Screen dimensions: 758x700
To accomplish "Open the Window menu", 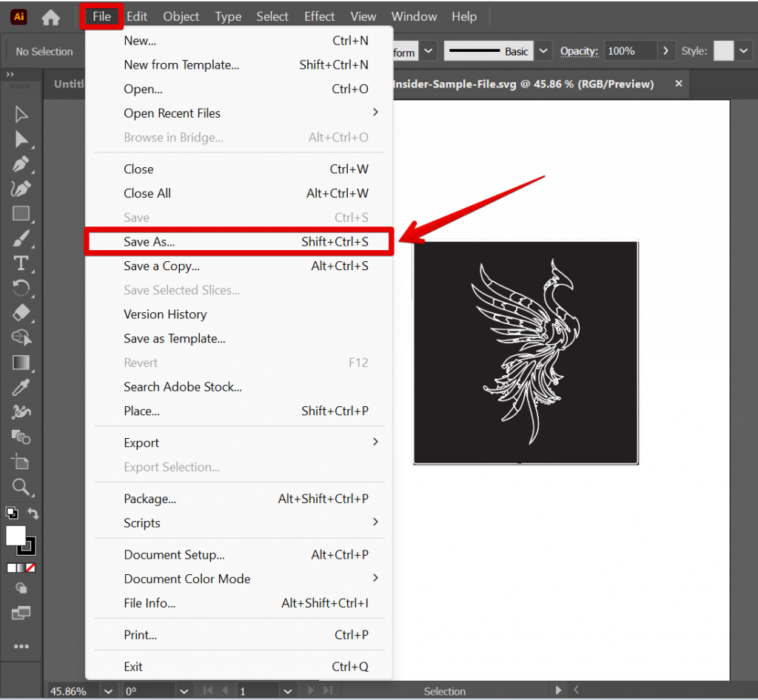I will click(x=413, y=16).
